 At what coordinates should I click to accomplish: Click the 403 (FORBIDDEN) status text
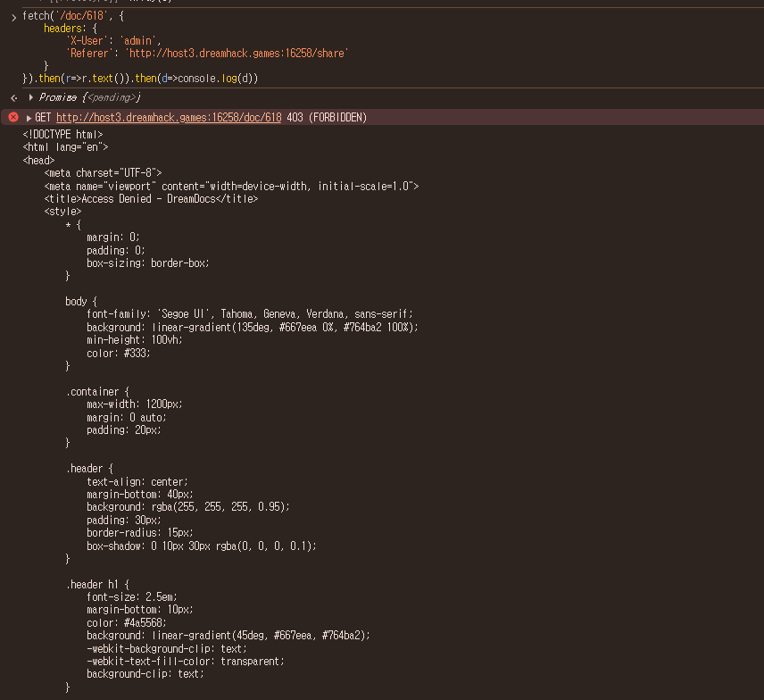pyautogui.click(x=327, y=118)
